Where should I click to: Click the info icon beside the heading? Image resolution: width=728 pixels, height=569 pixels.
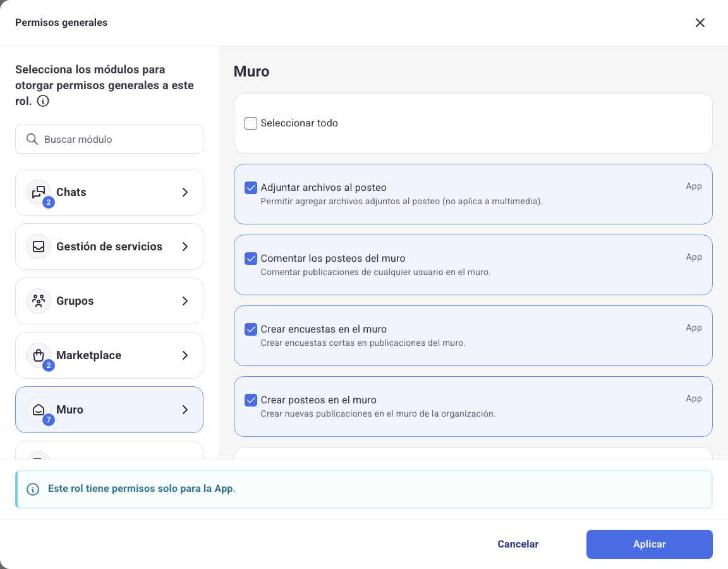(43, 101)
